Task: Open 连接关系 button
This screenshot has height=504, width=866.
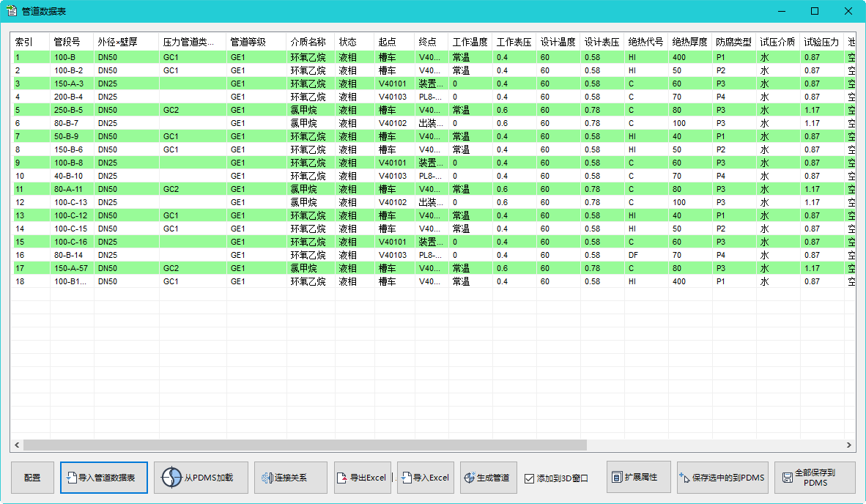Action: coord(291,478)
